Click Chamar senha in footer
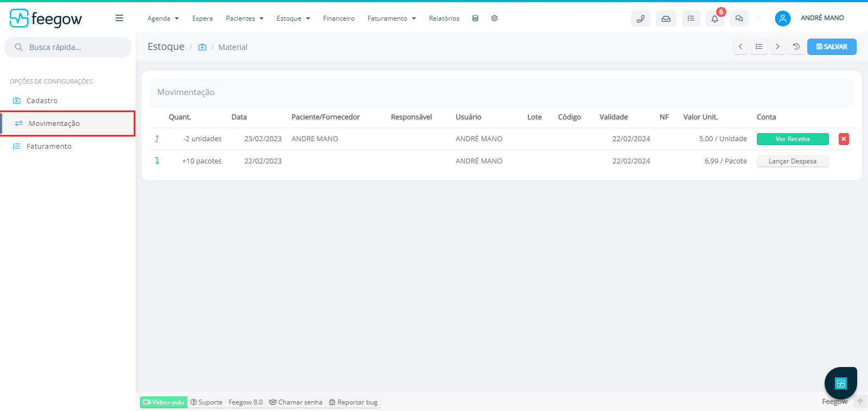 tap(296, 402)
